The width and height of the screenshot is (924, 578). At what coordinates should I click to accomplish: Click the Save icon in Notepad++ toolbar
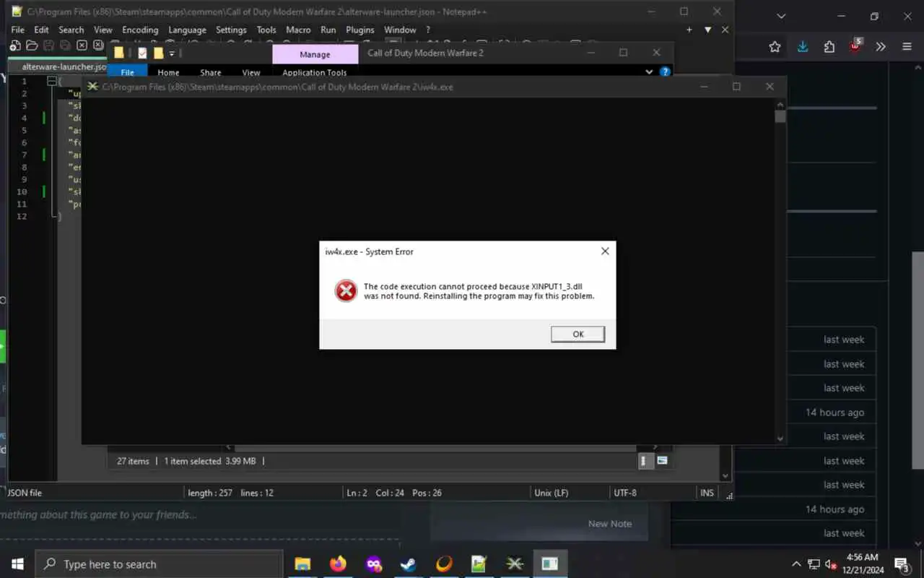tap(48, 46)
